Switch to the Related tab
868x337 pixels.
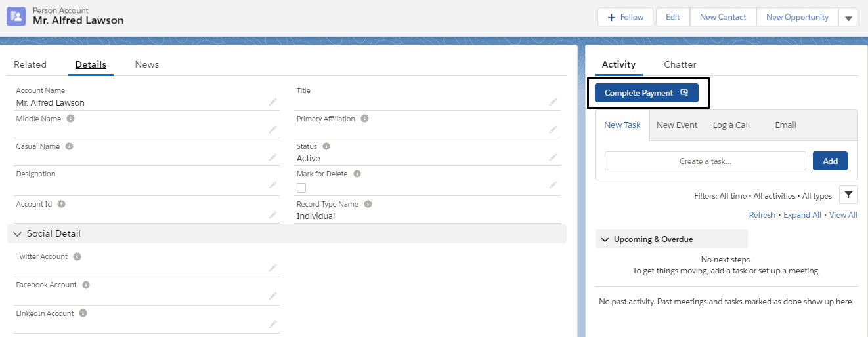[30, 64]
